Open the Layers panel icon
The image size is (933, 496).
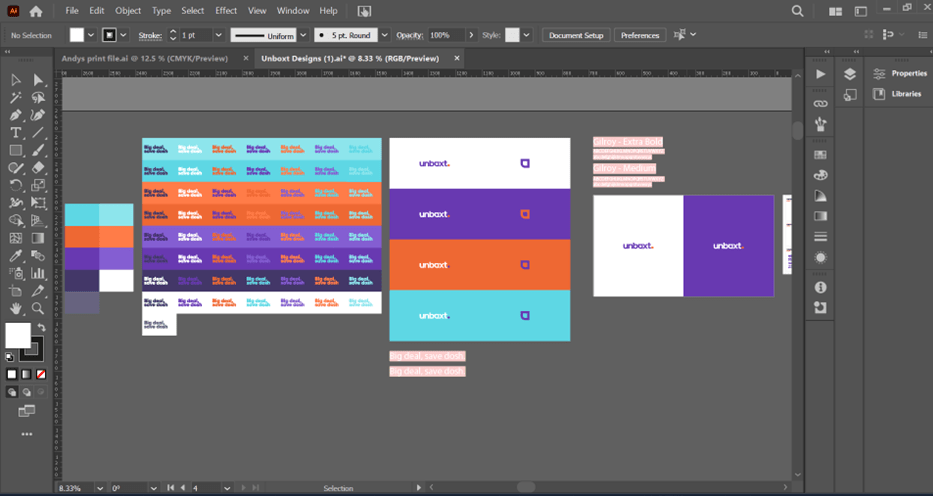tap(849, 74)
